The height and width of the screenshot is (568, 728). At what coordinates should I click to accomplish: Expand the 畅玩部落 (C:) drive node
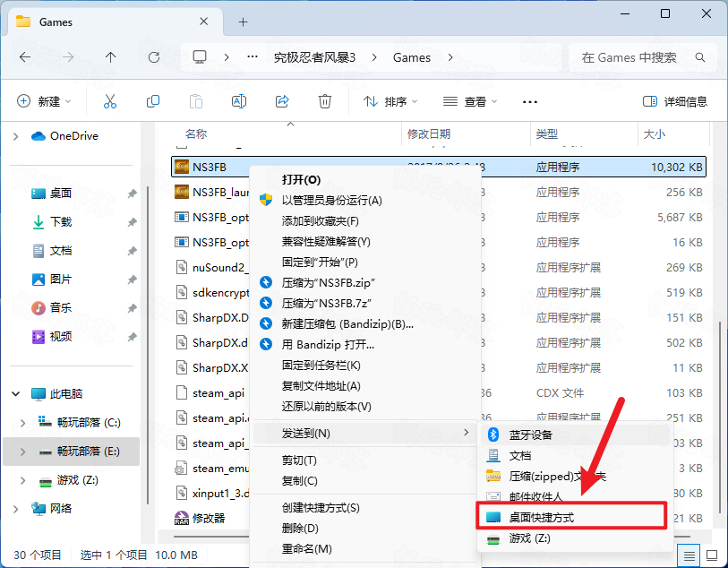click(22, 423)
